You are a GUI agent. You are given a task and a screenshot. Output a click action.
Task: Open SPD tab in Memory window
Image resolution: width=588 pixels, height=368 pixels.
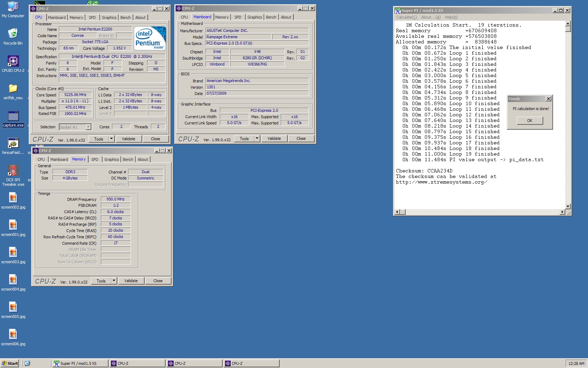[x=94, y=159]
